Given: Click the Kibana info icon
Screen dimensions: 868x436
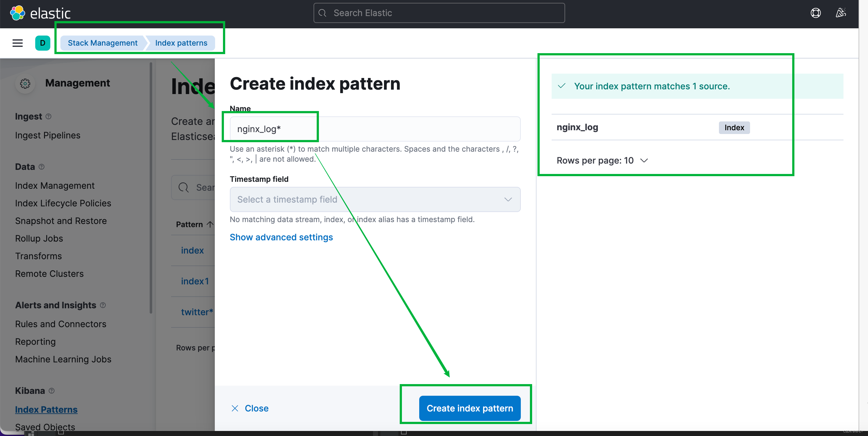Looking at the screenshot, I should click(51, 390).
